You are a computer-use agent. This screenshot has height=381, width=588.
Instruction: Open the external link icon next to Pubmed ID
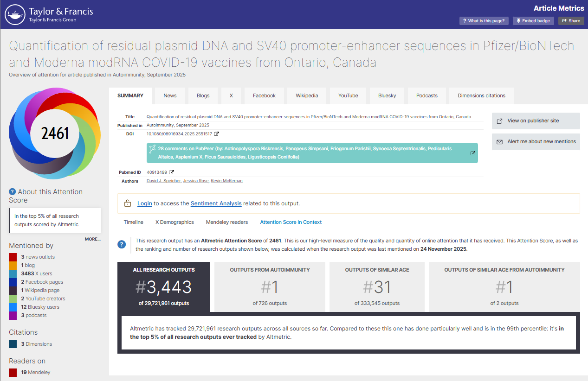[x=171, y=172]
